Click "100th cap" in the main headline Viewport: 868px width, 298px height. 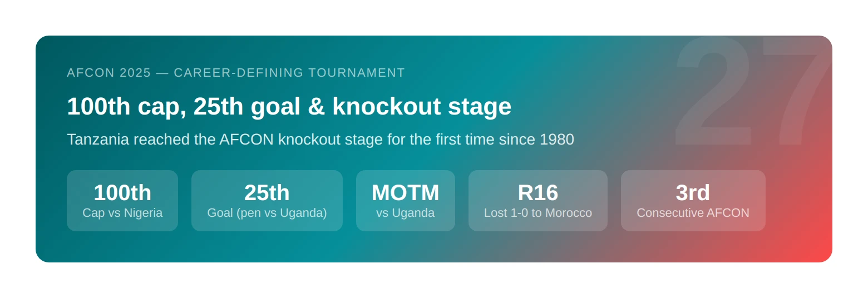(126, 107)
